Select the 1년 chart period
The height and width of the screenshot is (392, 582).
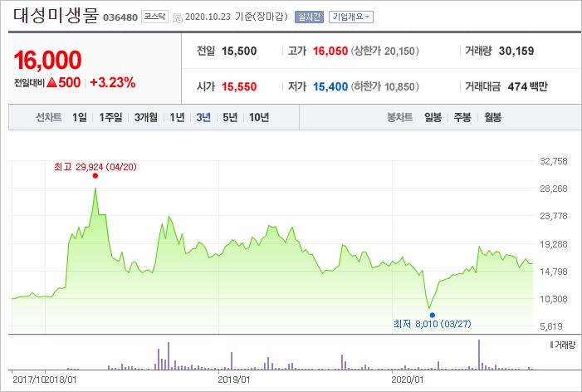177,118
